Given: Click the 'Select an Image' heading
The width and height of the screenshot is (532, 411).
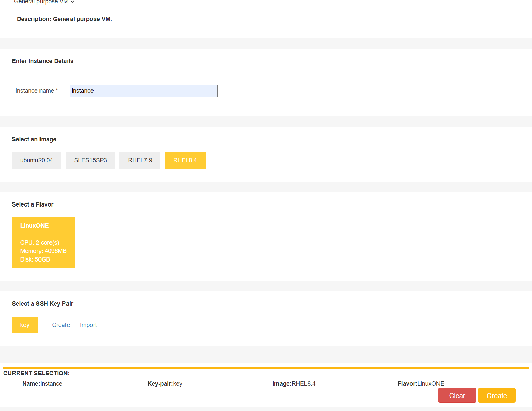Looking at the screenshot, I should 34,139.
